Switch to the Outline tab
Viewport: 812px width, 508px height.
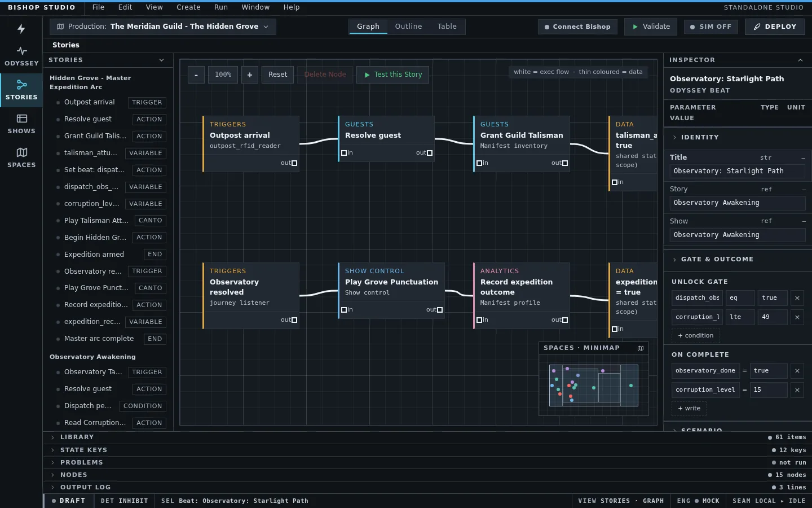408,27
